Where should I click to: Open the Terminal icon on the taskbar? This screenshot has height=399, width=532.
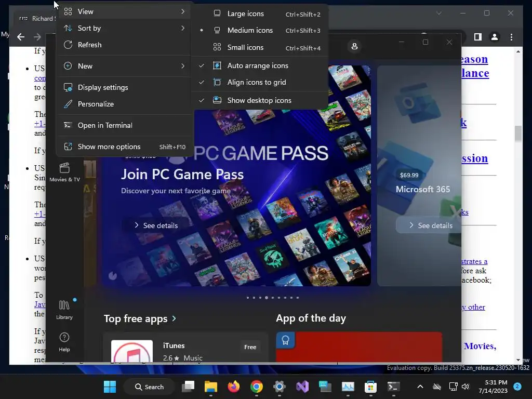click(x=393, y=387)
